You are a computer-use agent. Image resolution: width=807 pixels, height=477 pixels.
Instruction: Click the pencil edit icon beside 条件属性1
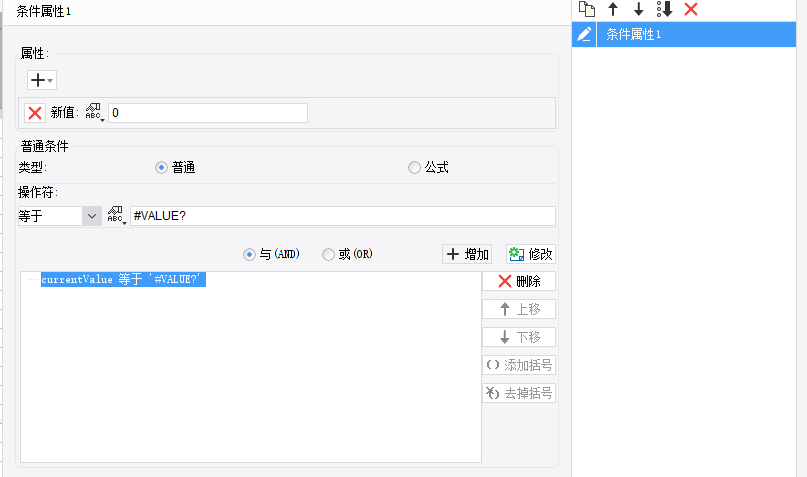click(x=584, y=34)
